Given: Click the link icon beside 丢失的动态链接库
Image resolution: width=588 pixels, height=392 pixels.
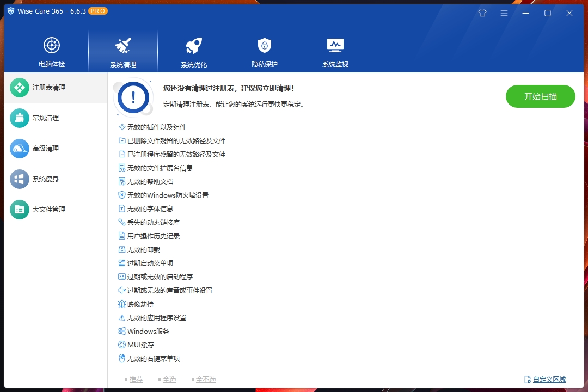Looking at the screenshot, I should point(122,223).
